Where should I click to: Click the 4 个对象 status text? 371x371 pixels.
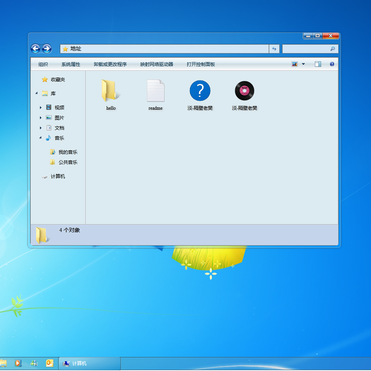(x=70, y=230)
